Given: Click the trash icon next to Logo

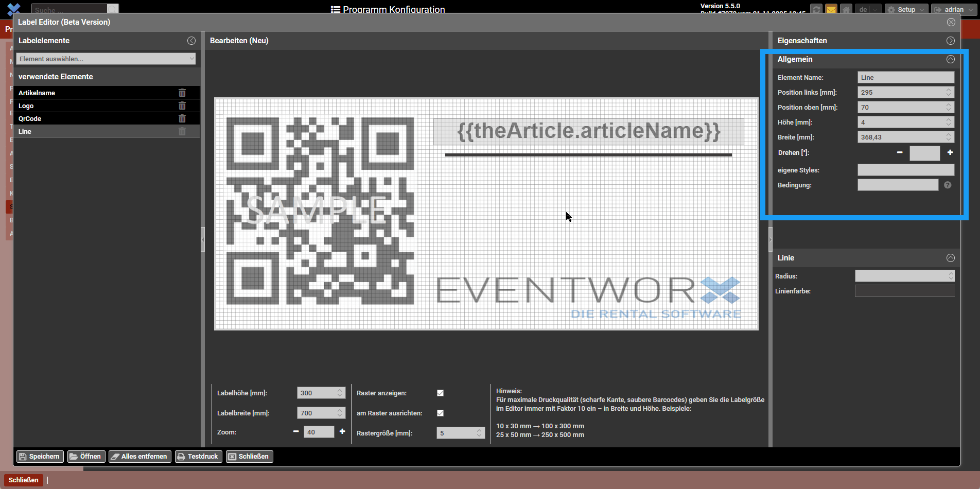Looking at the screenshot, I should pyautogui.click(x=182, y=106).
